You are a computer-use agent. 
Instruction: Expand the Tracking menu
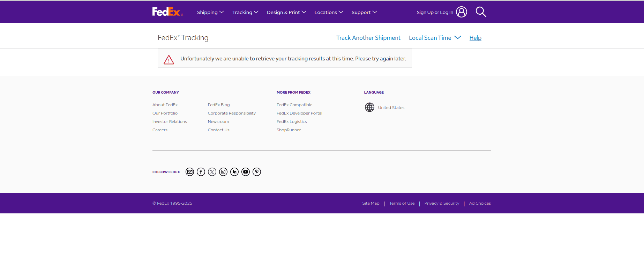(245, 12)
